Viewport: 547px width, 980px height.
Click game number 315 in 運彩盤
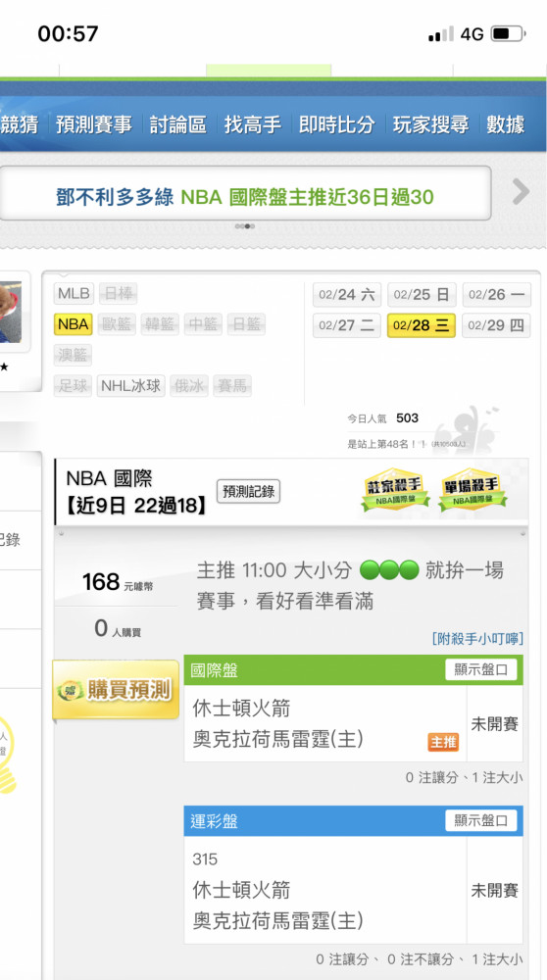pos(205,860)
